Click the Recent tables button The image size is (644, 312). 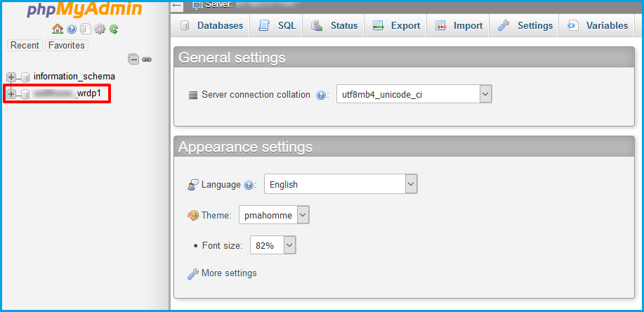[x=25, y=46]
